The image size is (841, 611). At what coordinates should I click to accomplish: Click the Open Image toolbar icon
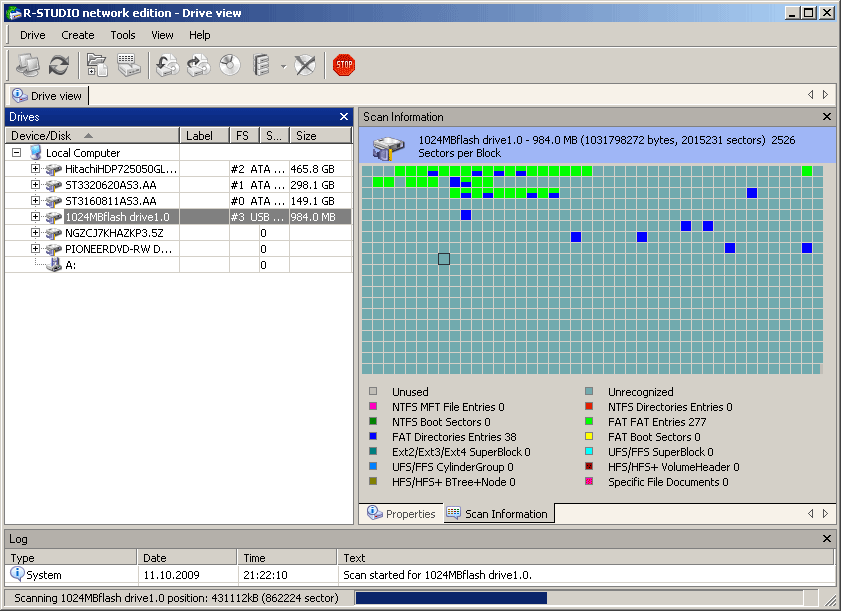[x=167, y=65]
